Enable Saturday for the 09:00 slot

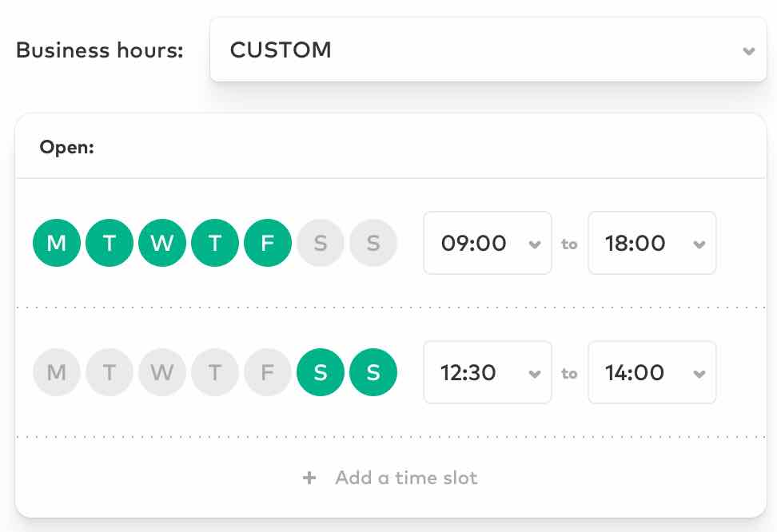coord(321,243)
